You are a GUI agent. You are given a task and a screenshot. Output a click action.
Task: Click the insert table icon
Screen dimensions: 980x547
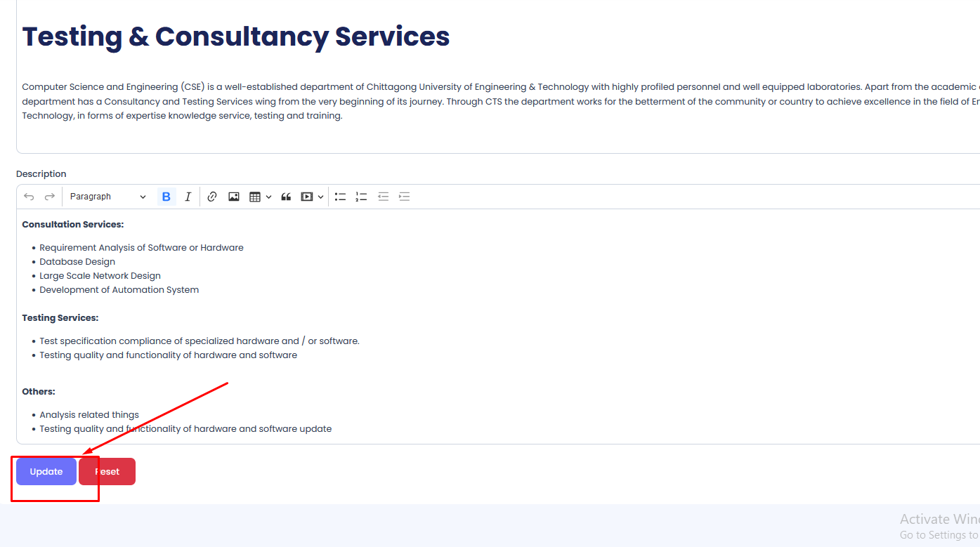pos(255,197)
